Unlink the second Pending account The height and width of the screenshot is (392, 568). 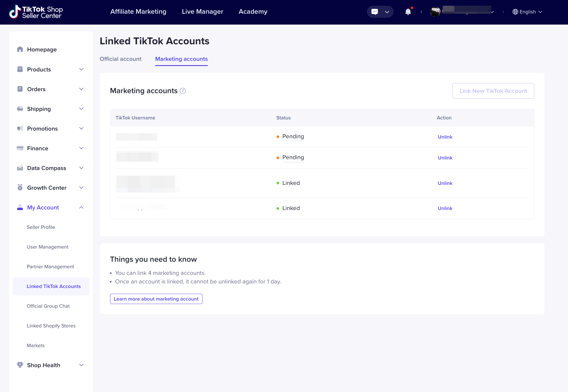click(x=445, y=158)
